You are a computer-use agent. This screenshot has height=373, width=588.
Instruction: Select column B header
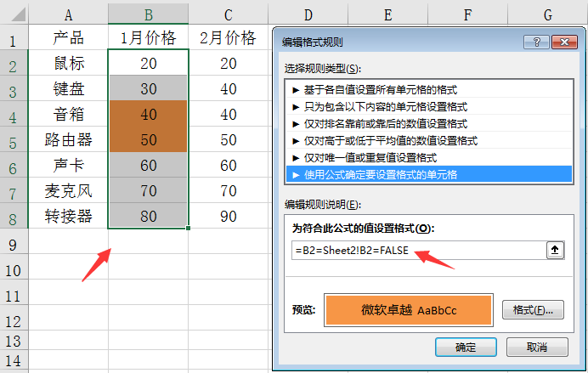pyautogui.click(x=149, y=14)
